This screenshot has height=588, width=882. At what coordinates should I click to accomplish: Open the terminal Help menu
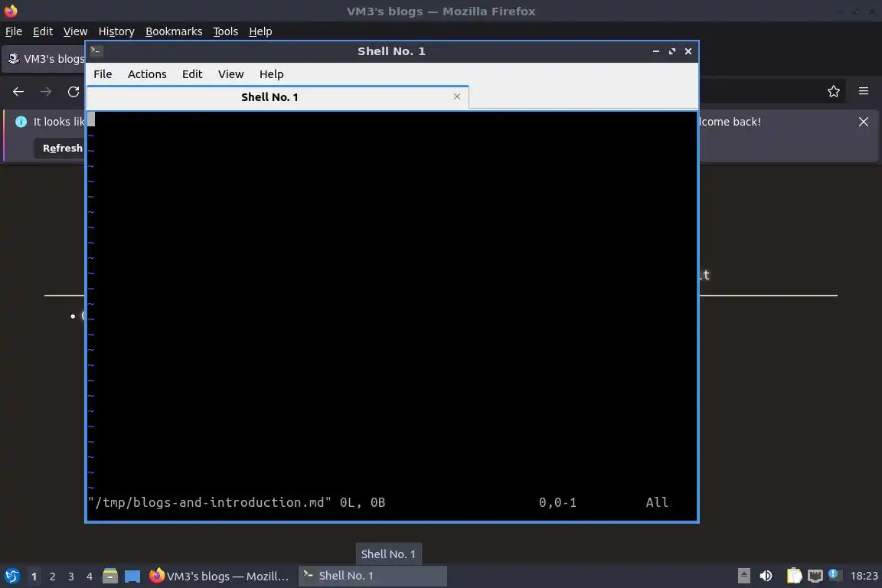tap(271, 74)
